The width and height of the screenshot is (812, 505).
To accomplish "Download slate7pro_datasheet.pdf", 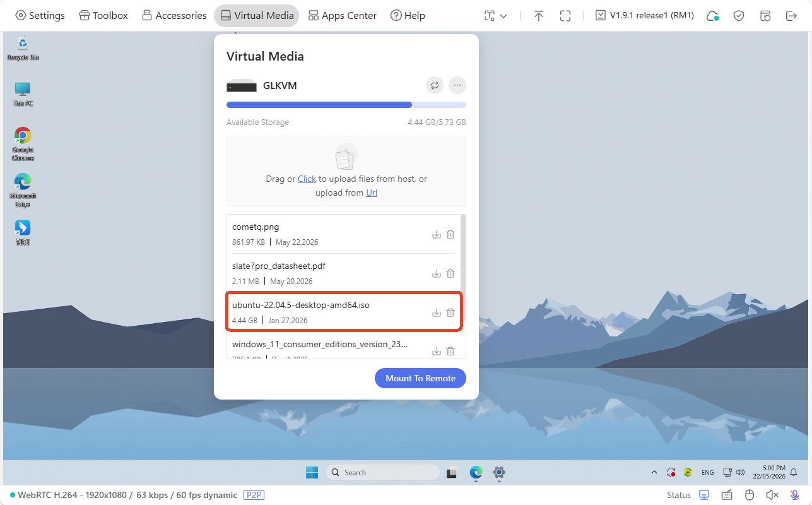I will point(436,273).
